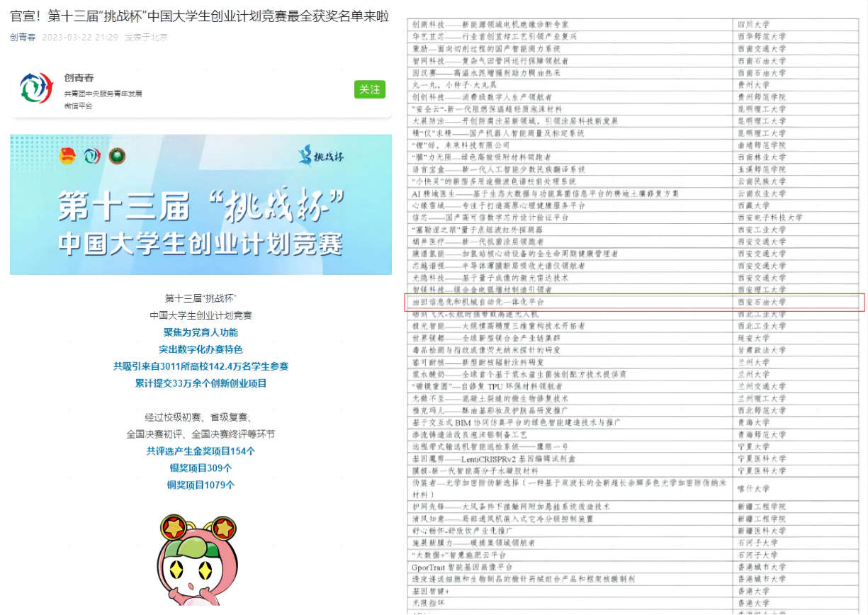
Task: Click the red party emblem in banner
Action: [x=67, y=157]
